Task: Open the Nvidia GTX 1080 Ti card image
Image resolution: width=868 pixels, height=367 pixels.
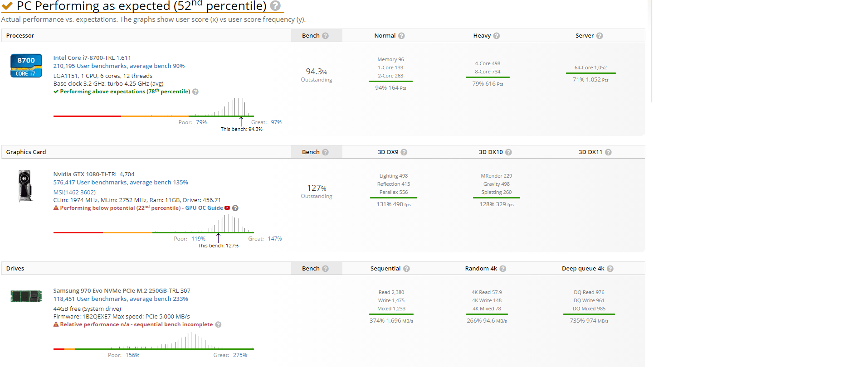Action: (x=25, y=186)
